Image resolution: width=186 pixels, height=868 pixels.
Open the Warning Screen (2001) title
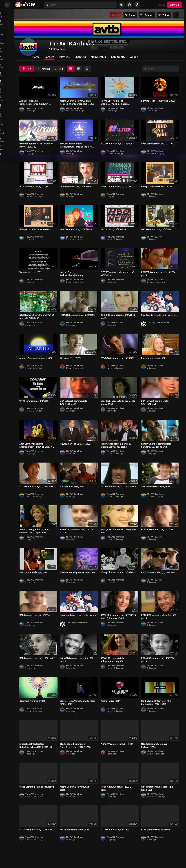31,272
